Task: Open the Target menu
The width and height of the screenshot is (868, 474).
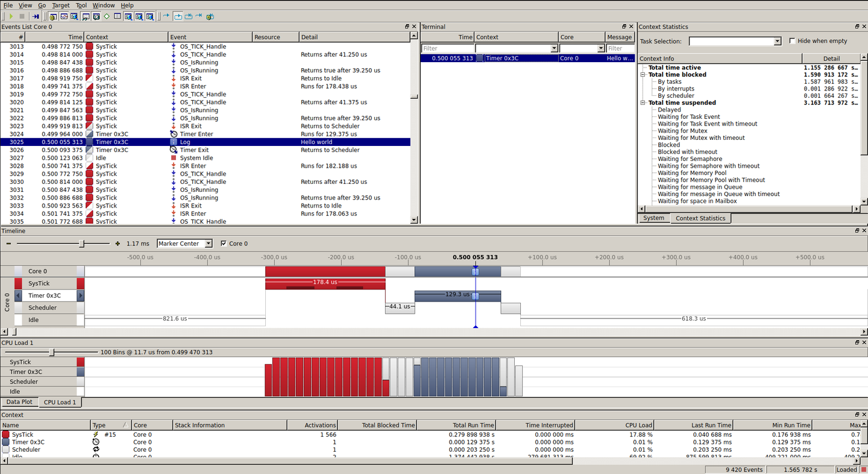Action: [x=60, y=5]
